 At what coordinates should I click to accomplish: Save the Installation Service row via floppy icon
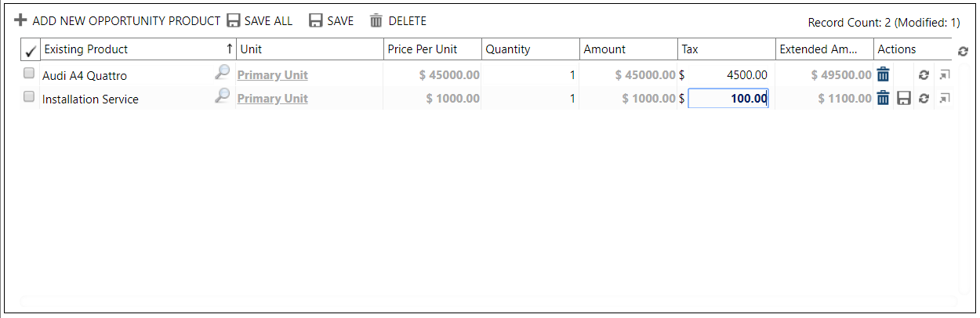[x=904, y=99]
